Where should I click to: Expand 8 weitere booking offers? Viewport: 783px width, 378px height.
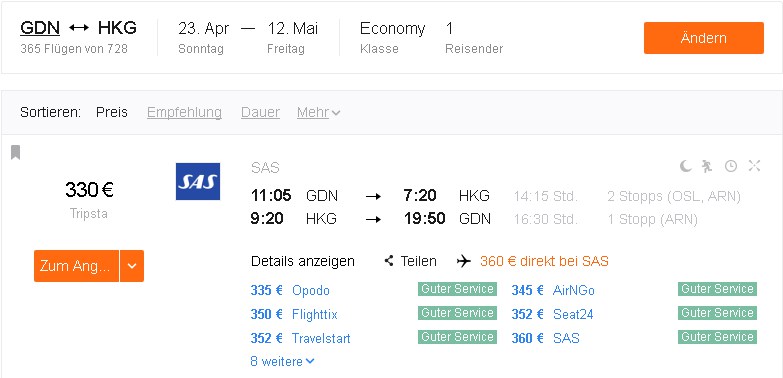(x=282, y=361)
